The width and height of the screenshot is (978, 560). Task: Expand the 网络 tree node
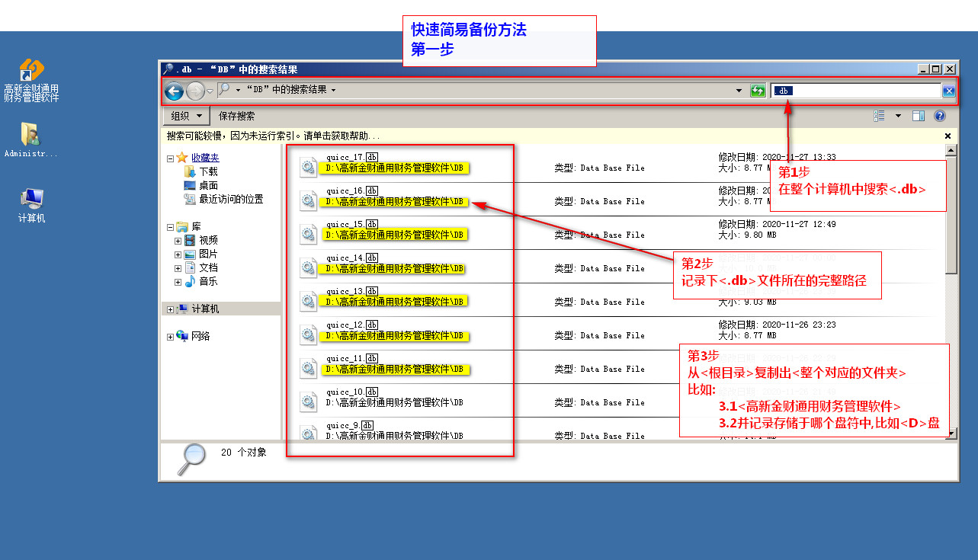170,337
